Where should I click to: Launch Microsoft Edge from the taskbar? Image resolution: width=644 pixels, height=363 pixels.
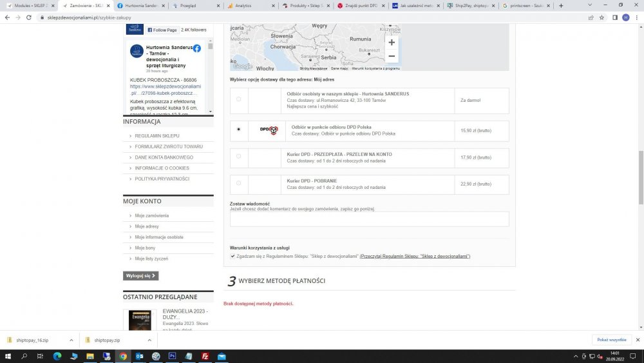tap(57, 356)
